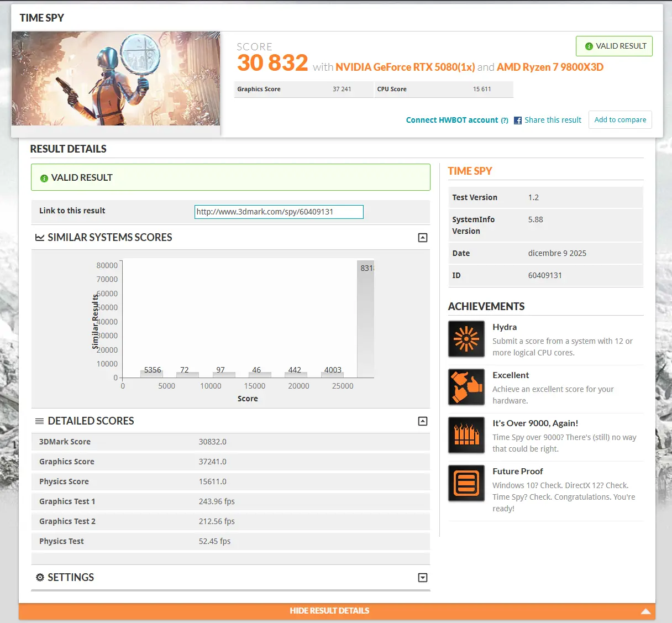Collapse the Detailed Scores section
The image size is (672, 623).
[423, 421]
